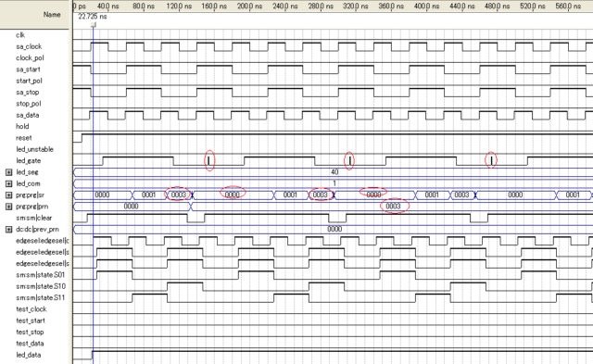This screenshot has height=364, width=593.
Task: Expand the led_com bus signal
Action: click(8, 183)
